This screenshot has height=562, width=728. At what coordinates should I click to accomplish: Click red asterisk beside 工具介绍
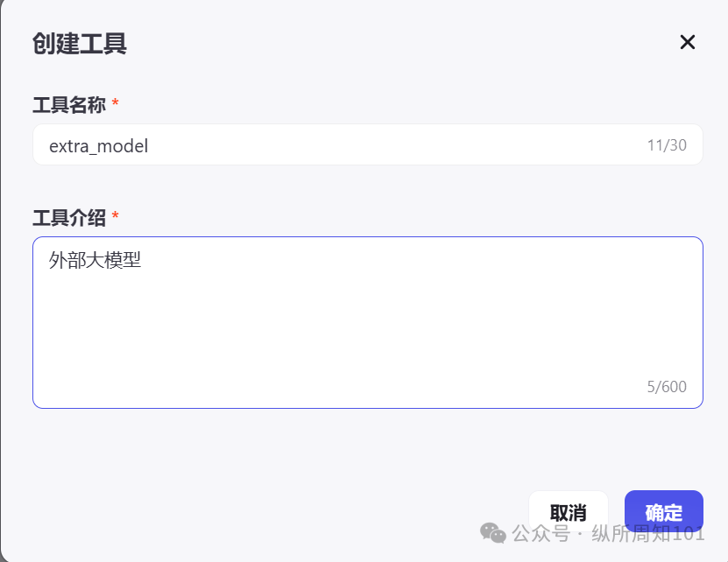pyautogui.click(x=116, y=216)
